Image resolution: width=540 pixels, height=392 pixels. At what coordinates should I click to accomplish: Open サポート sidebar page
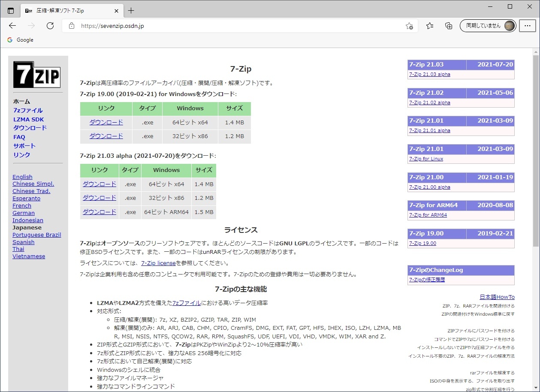[x=24, y=146]
